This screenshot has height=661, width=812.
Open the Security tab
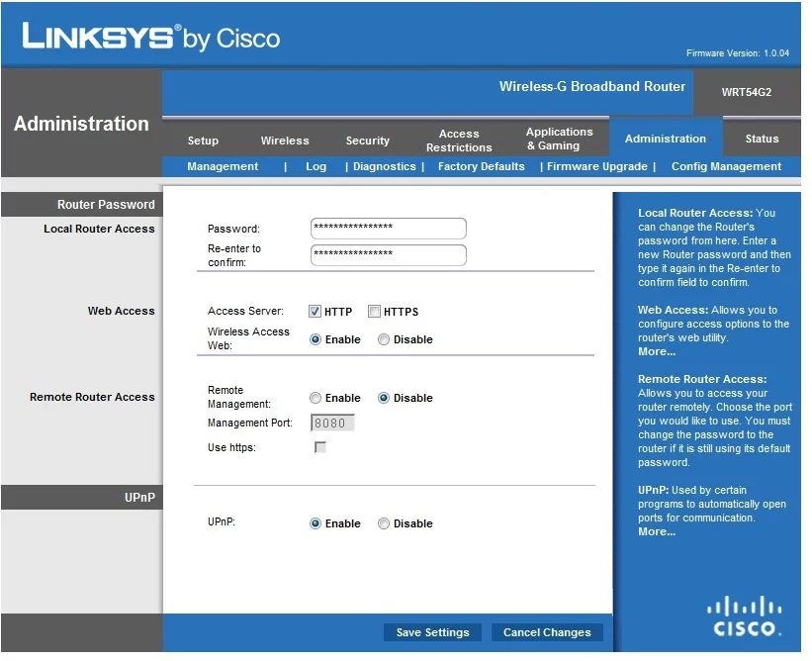point(367,141)
